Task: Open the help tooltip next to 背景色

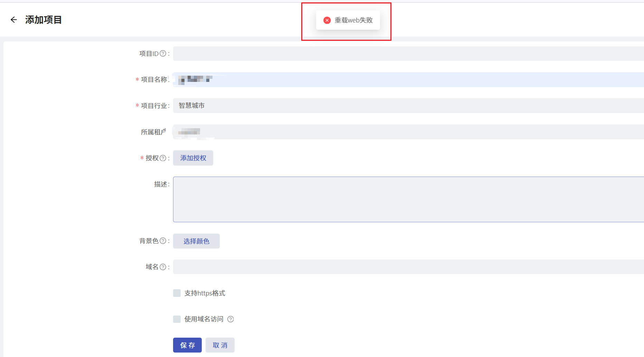Action: (x=163, y=241)
